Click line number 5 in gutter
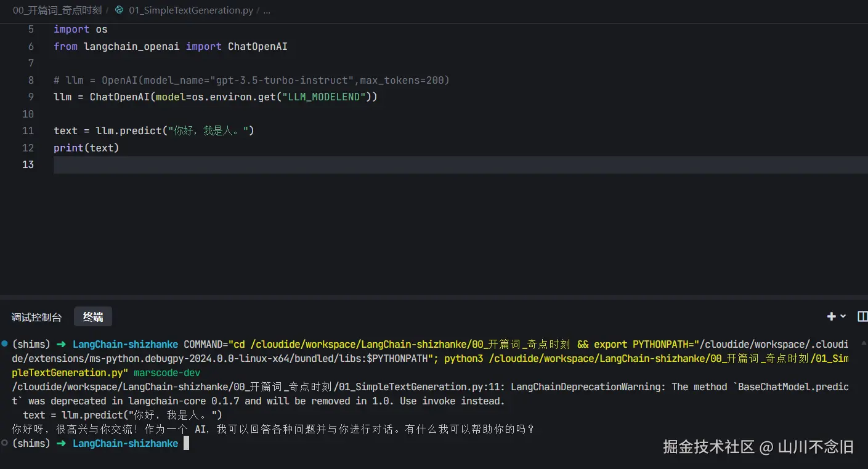The height and width of the screenshot is (469, 868). point(31,30)
